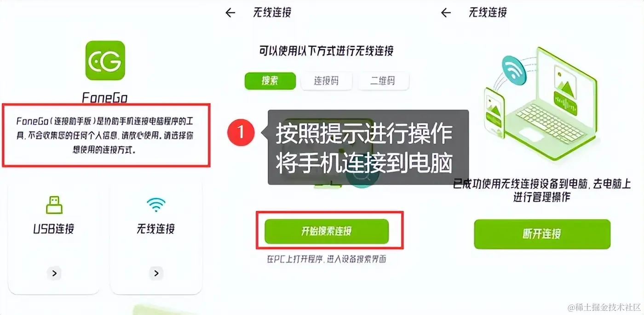Viewport: 644px width, 315px height.
Task: Click the red number 1 step badge
Action: [x=241, y=133]
